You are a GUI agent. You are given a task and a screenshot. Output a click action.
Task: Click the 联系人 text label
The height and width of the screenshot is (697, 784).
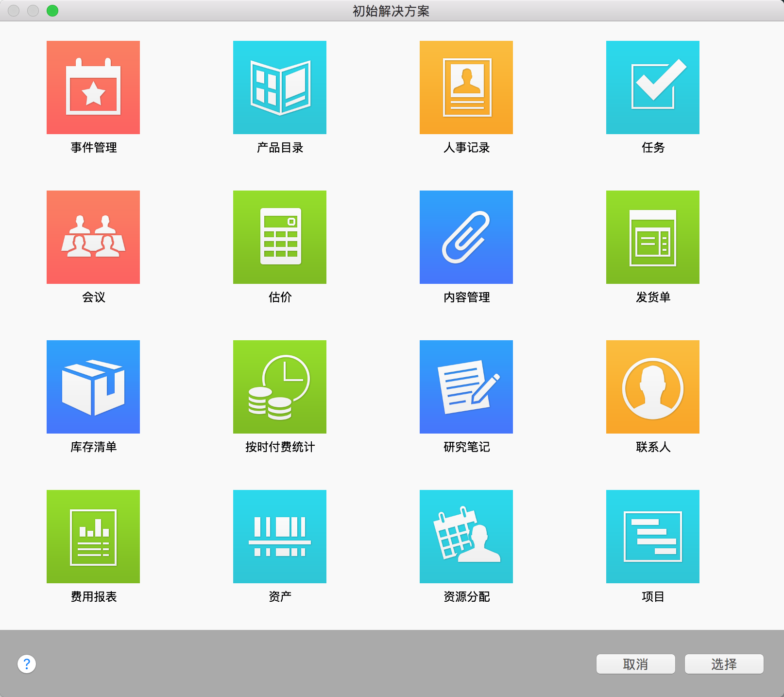coord(653,447)
